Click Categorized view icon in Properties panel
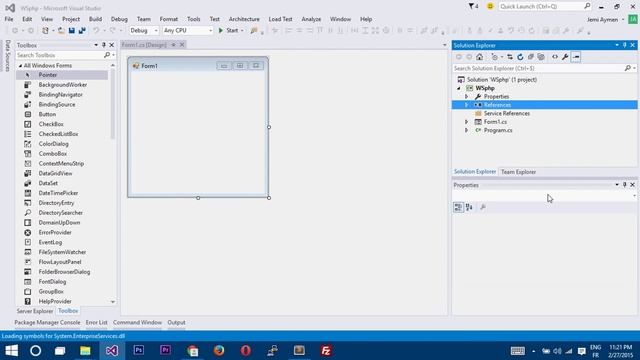640x360 pixels. point(458,207)
